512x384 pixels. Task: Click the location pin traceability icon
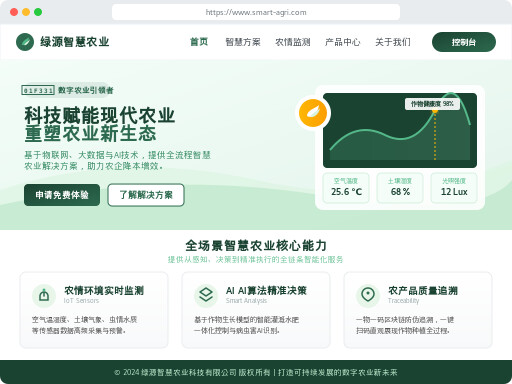click(368, 295)
